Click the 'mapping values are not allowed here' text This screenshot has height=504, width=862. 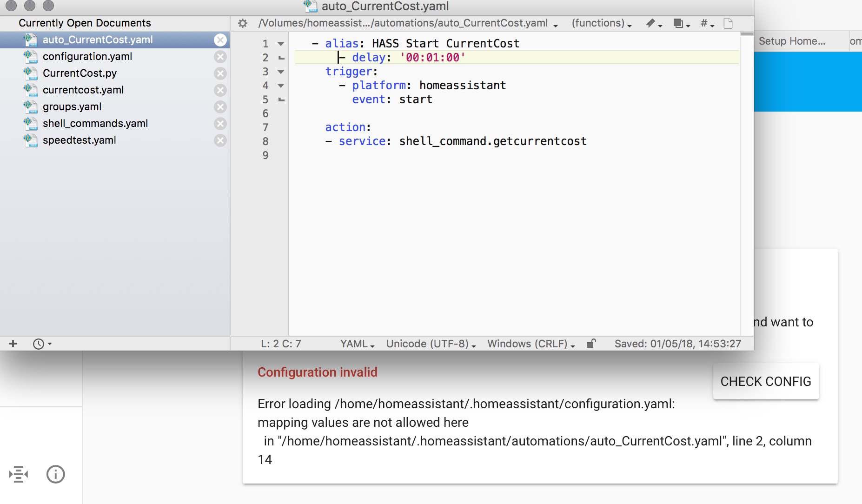363,422
